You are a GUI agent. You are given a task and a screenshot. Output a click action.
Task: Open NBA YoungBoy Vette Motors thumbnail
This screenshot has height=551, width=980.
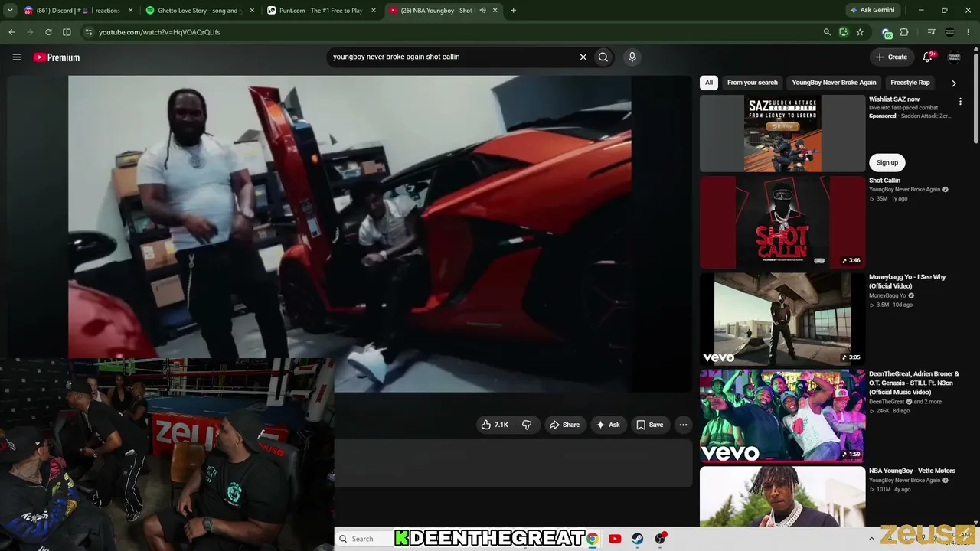point(782,497)
